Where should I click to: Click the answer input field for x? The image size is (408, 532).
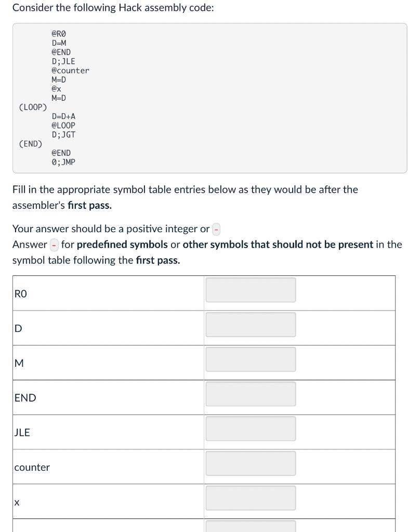(251, 497)
